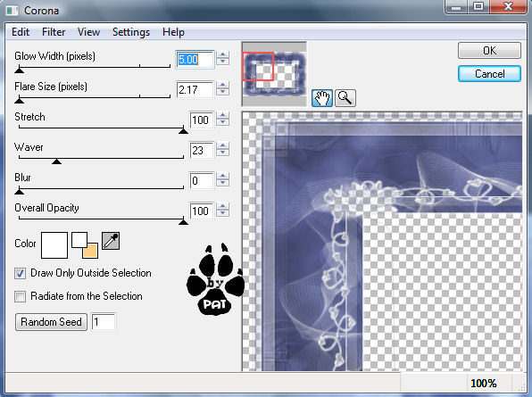Click the foreground/background color swap icon
Image resolution: width=532 pixels, height=397 pixels.
point(85,245)
